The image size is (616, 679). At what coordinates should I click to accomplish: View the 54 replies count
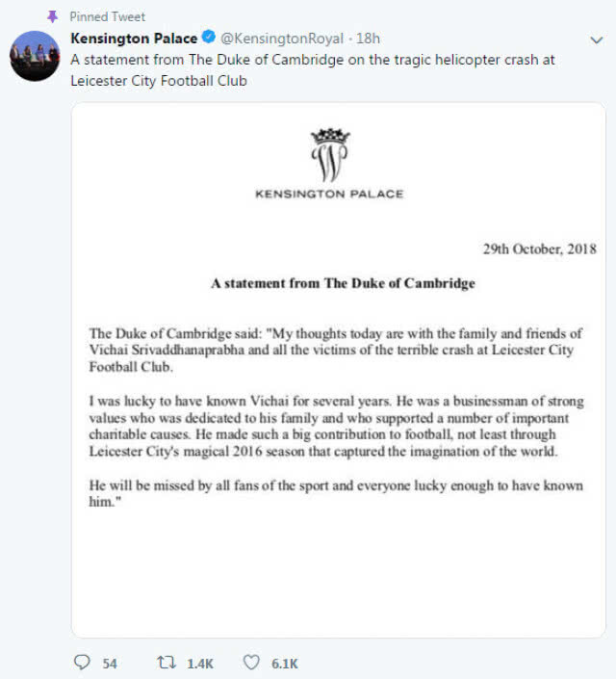pos(110,664)
